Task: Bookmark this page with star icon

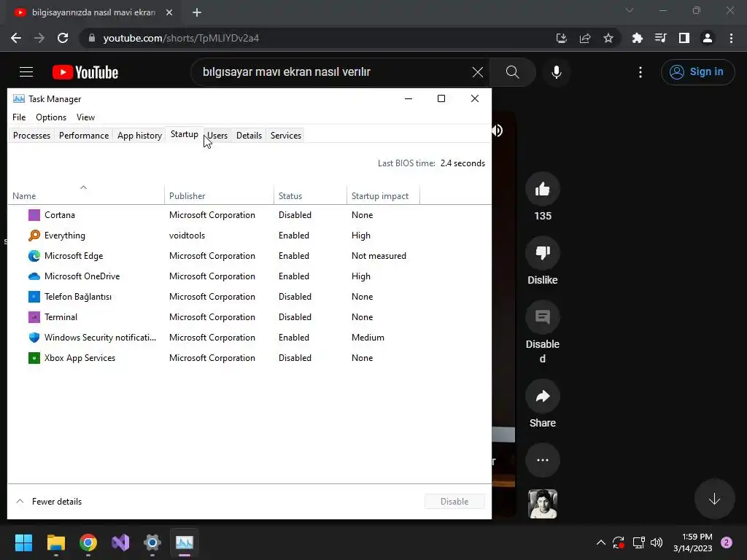Action: [608, 38]
